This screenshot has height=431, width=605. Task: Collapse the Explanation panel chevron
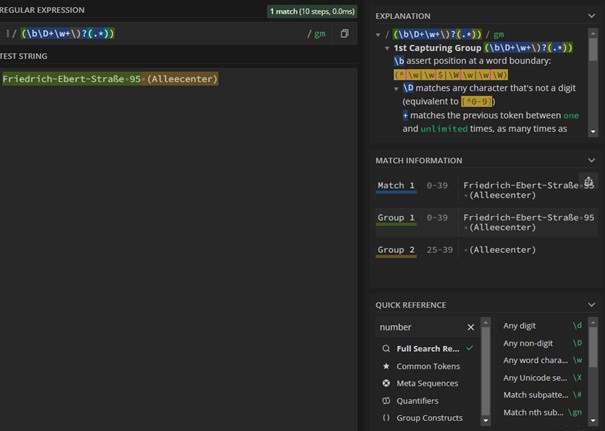click(x=591, y=16)
